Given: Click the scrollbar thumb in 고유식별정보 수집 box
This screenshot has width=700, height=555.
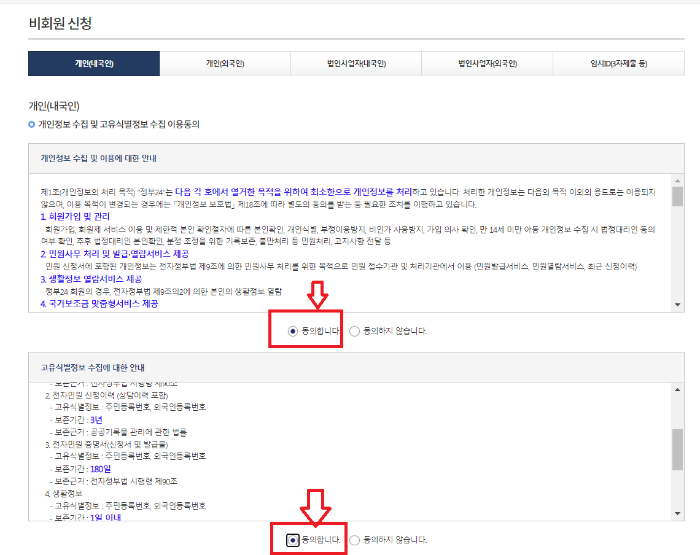Looking at the screenshot, I should click(x=678, y=449).
